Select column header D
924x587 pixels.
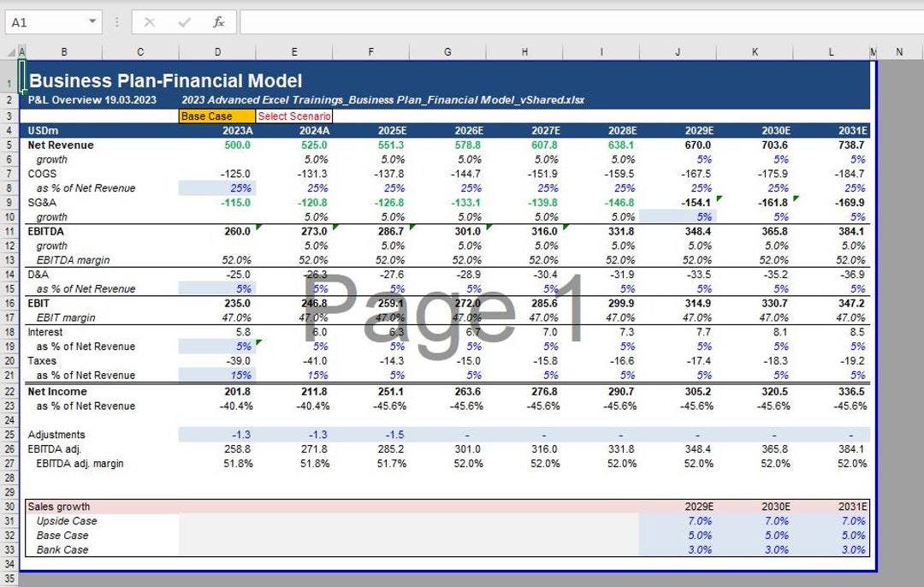[x=216, y=50]
